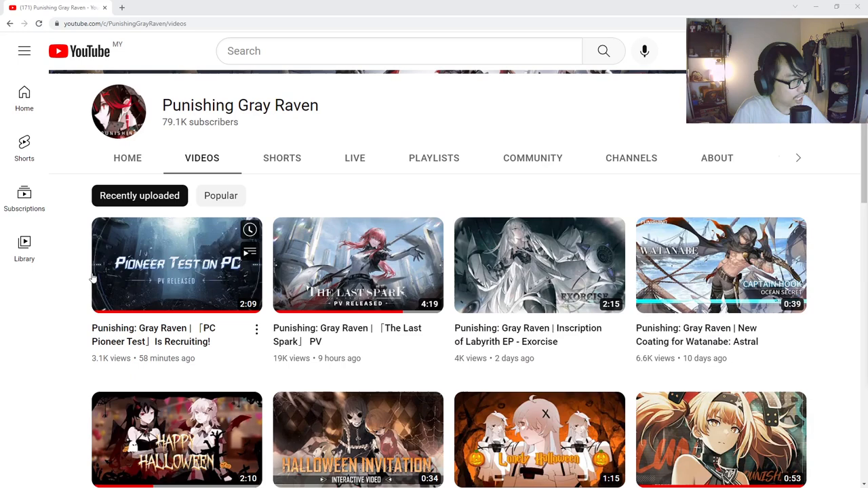Viewport: 868px width, 488px height.
Task: Click the YouTube search field
Action: tap(399, 51)
